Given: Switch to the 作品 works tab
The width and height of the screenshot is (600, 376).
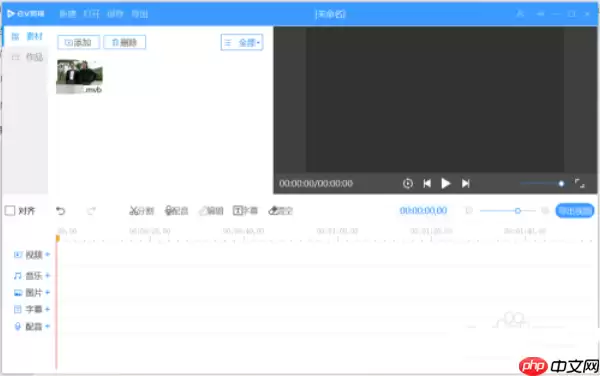Looking at the screenshot, I should pyautogui.click(x=27, y=57).
